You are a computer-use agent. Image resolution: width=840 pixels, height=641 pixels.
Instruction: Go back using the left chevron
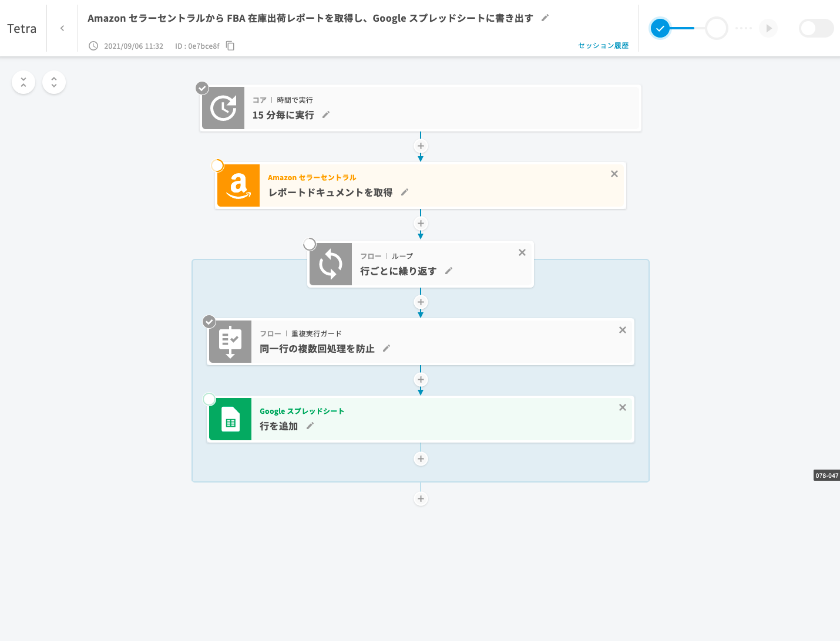[62, 28]
